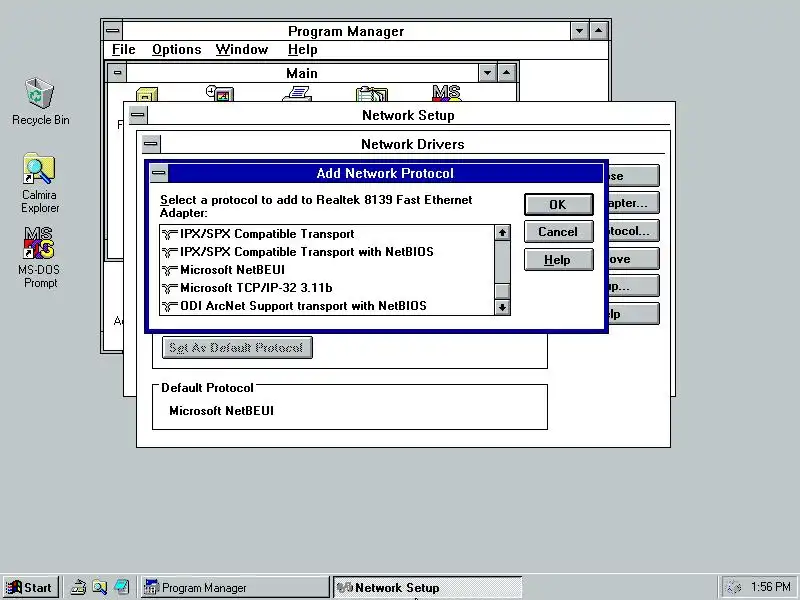Screen dimensions: 800x600
Task: Select 'IPX/SPX Compatible Transport with NetBIOS' row
Action: 327,252
